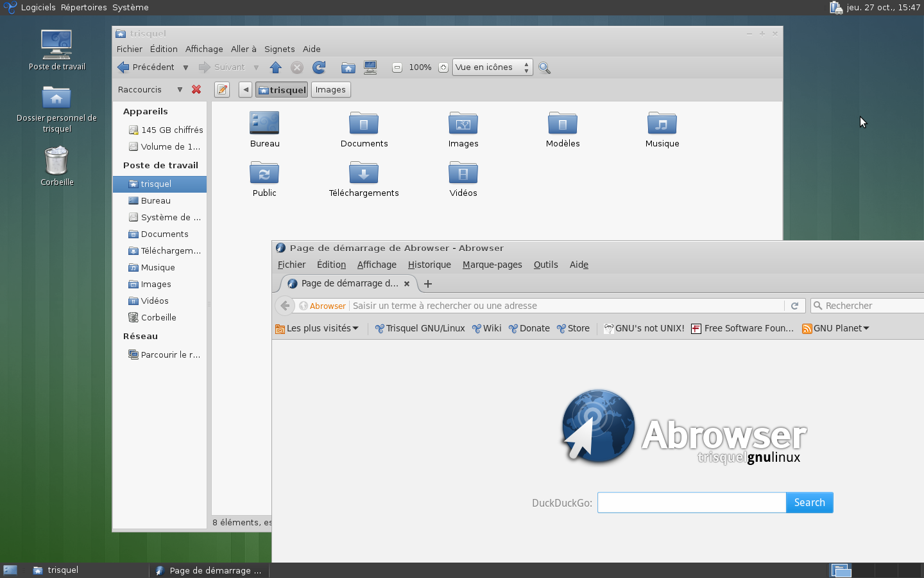Viewport: 924px width, 578px height.
Task: Reload the current folder in file manager
Action: [319, 67]
